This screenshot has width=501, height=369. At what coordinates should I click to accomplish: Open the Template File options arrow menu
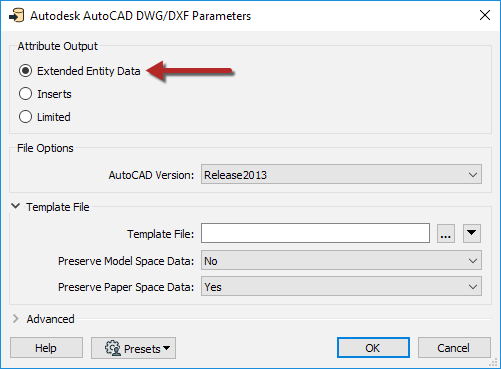coord(472,233)
